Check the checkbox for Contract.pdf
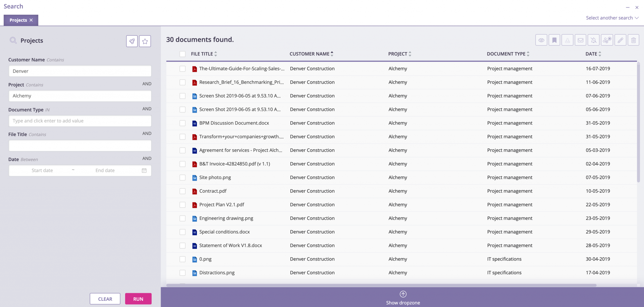The width and height of the screenshot is (644, 307). coord(183,191)
